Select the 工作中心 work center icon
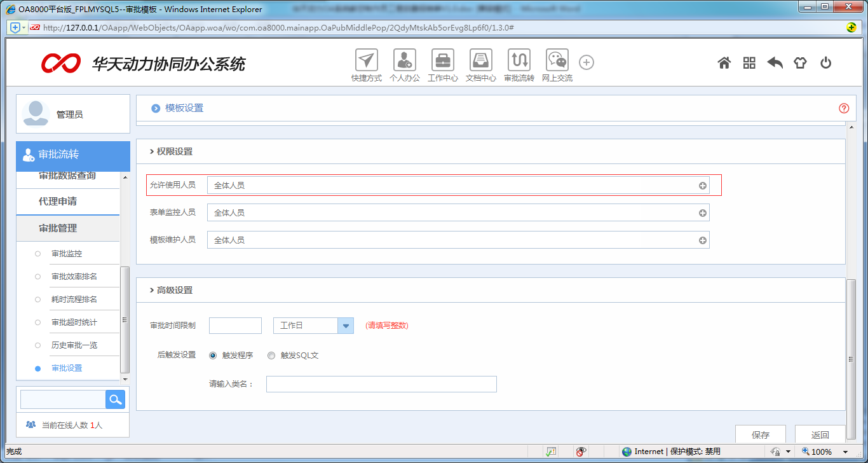Image resolution: width=868 pixels, height=463 pixels. [x=442, y=62]
